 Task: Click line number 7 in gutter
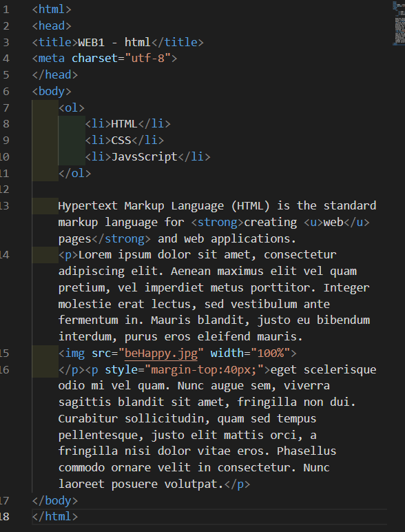tap(6, 108)
